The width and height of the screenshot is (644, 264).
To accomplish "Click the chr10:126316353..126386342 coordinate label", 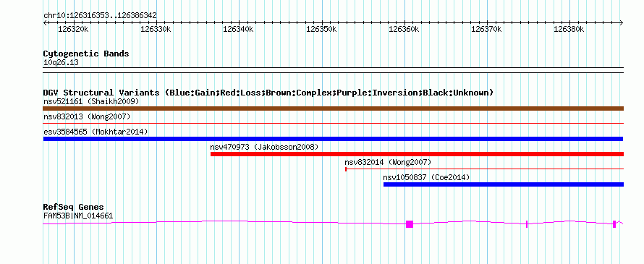I will click(x=100, y=16).
